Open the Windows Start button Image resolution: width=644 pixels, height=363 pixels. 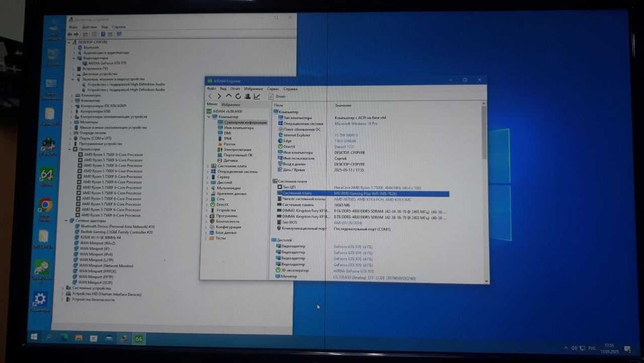35,337
